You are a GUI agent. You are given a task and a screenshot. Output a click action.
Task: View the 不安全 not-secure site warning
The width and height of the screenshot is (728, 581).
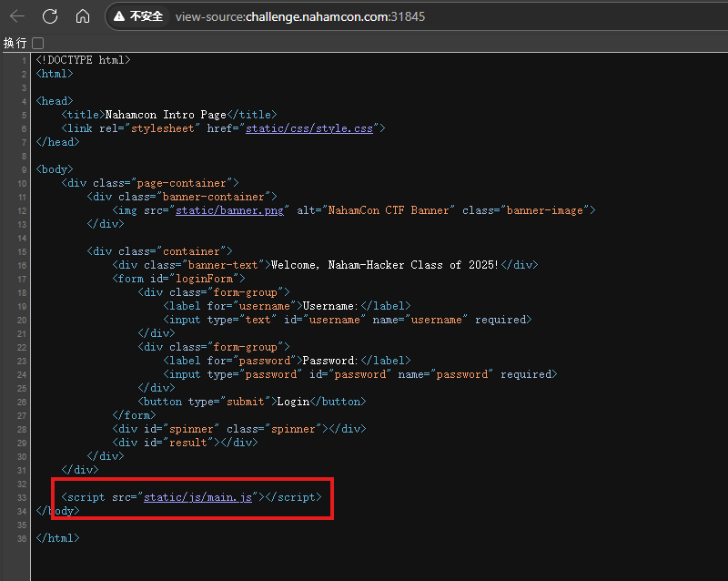click(139, 16)
